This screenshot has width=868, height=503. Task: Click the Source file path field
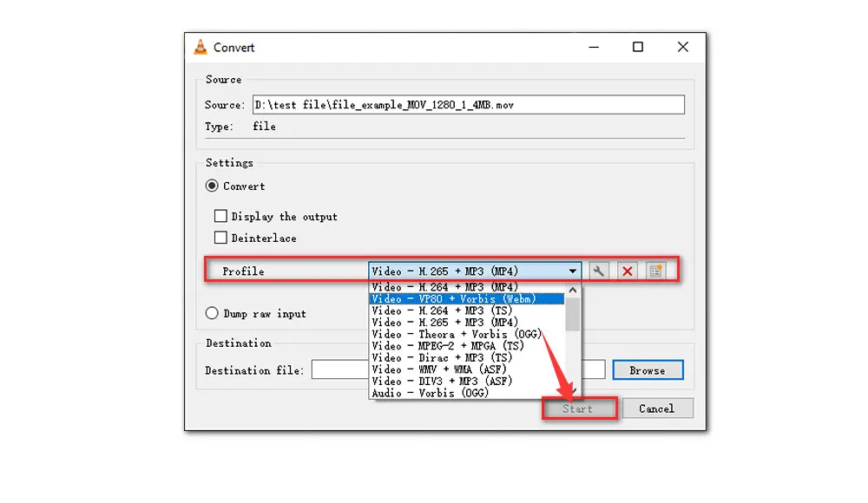tap(469, 105)
